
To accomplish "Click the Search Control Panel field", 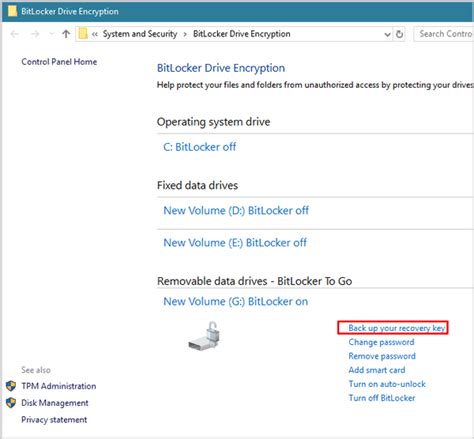I will [444, 34].
